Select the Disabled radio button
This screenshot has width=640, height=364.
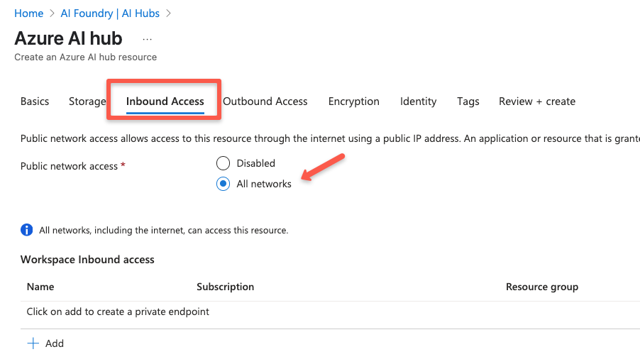click(223, 163)
